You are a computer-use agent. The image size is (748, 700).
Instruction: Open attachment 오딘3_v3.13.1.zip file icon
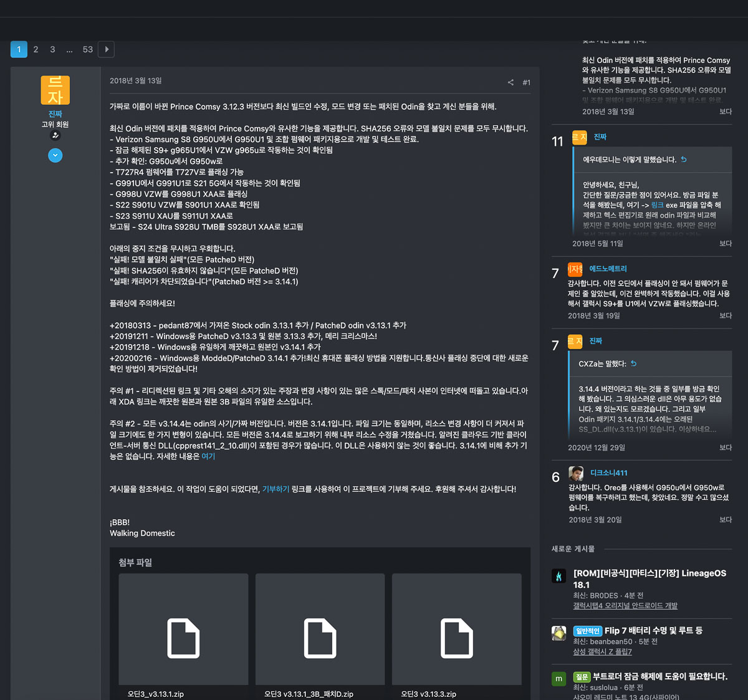[183, 638]
